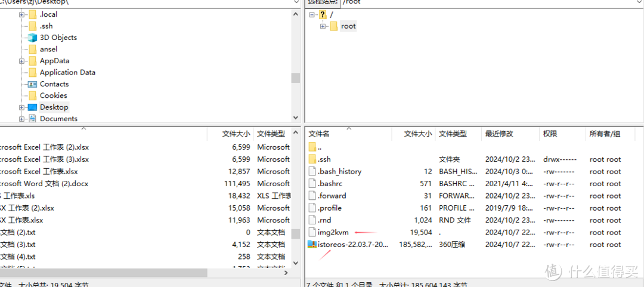Image resolution: width=644 pixels, height=287 pixels.
Task: Select the .profile file icon
Action: pos(312,208)
